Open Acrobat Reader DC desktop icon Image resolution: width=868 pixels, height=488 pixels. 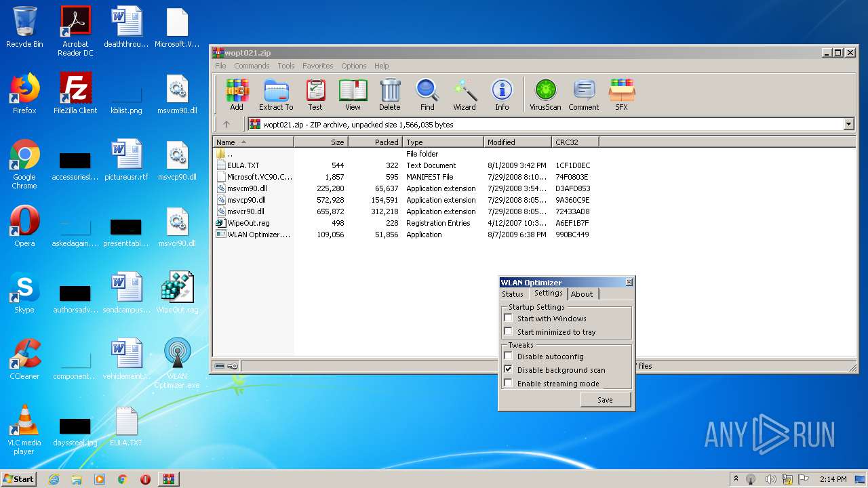click(75, 31)
